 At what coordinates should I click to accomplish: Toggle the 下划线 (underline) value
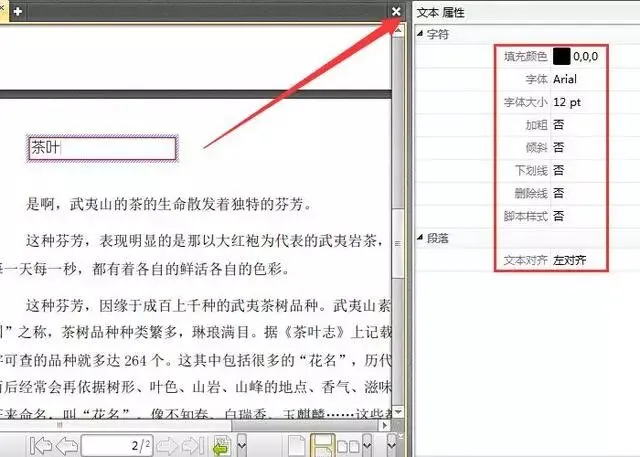[558, 170]
